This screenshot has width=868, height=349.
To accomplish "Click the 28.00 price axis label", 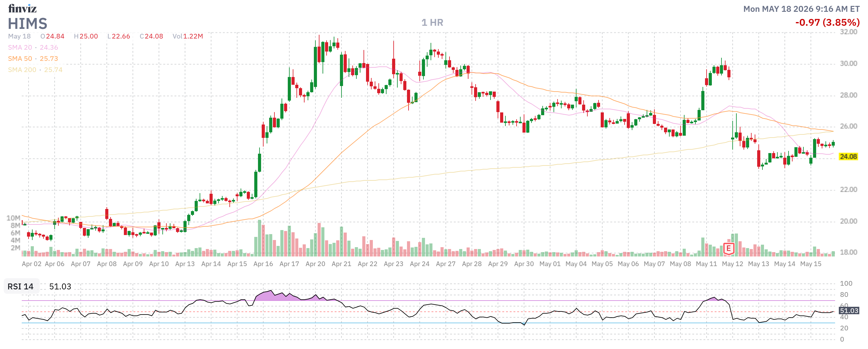I will pos(848,95).
